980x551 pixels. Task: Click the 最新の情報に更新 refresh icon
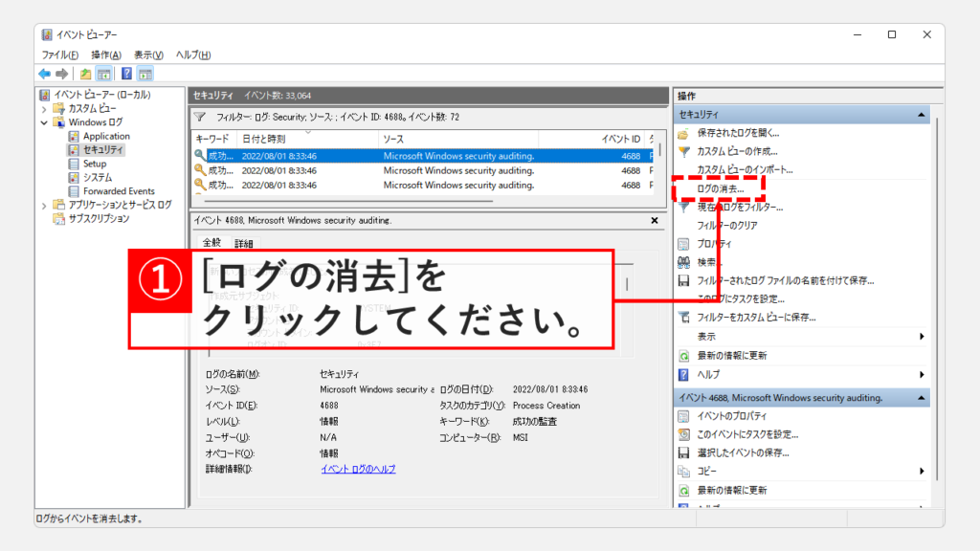tap(683, 355)
